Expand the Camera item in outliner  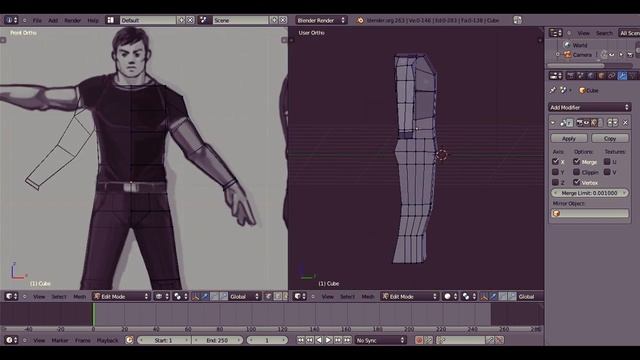pyautogui.click(x=558, y=54)
